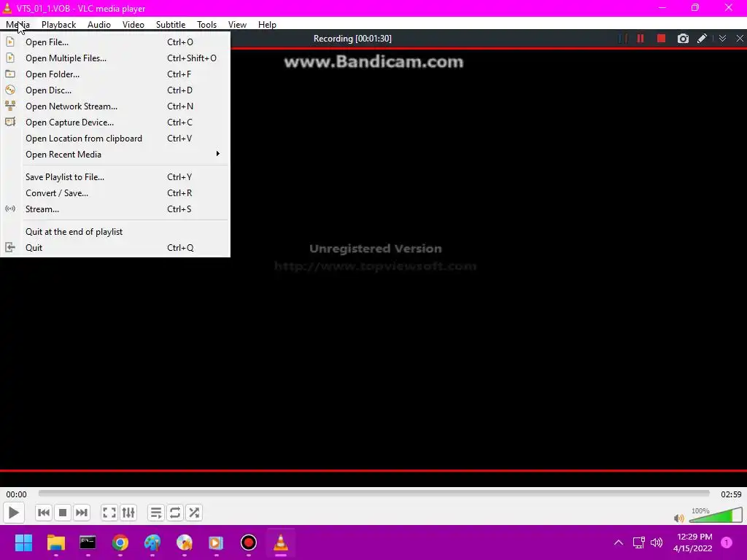
Task: Stop the Bandicam recording
Action: click(661, 39)
